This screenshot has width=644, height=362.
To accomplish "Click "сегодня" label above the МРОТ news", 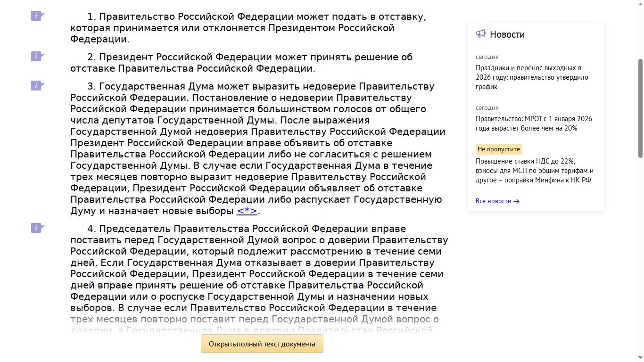I will click(x=487, y=108).
